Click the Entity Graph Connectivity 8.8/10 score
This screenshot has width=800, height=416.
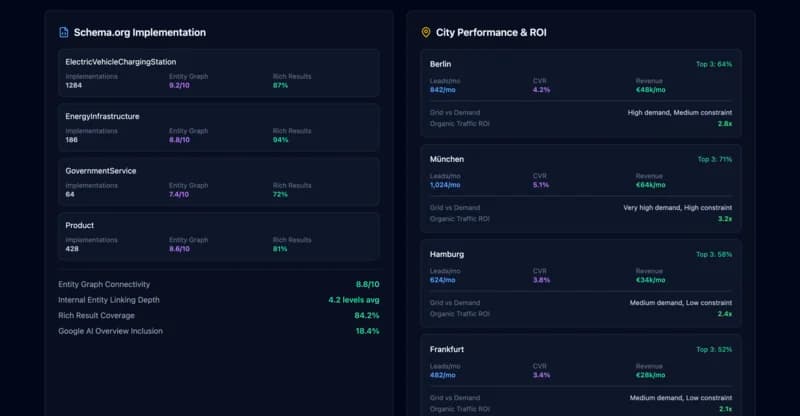(x=367, y=285)
